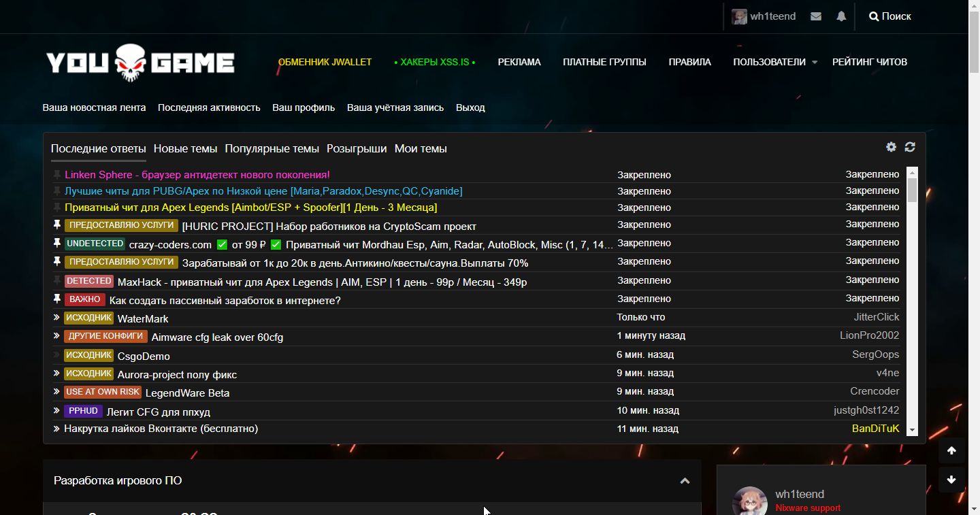
Task: Click the YouGame skull logo
Action: (140, 62)
